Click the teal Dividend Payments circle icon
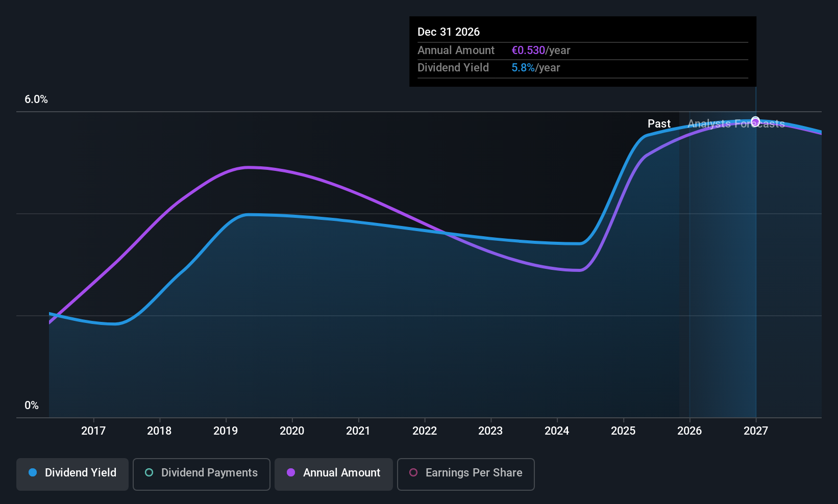This screenshot has height=504, width=838. (x=149, y=473)
